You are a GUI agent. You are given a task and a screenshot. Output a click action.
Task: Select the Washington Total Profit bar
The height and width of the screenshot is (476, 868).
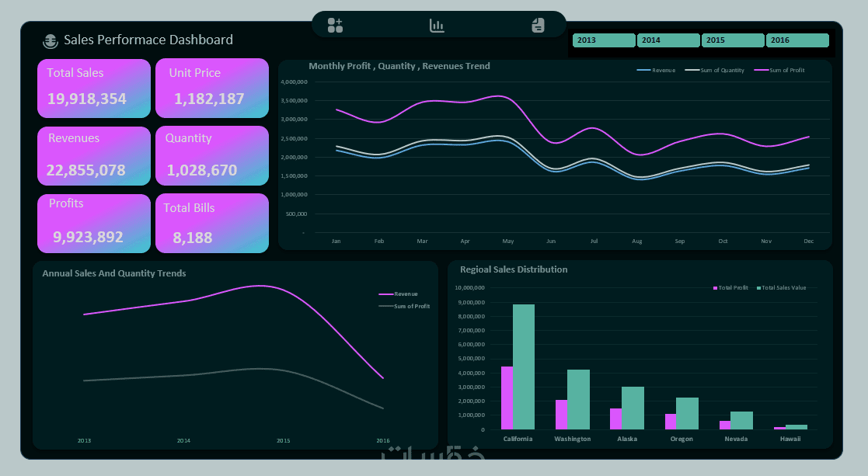[561, 415]
